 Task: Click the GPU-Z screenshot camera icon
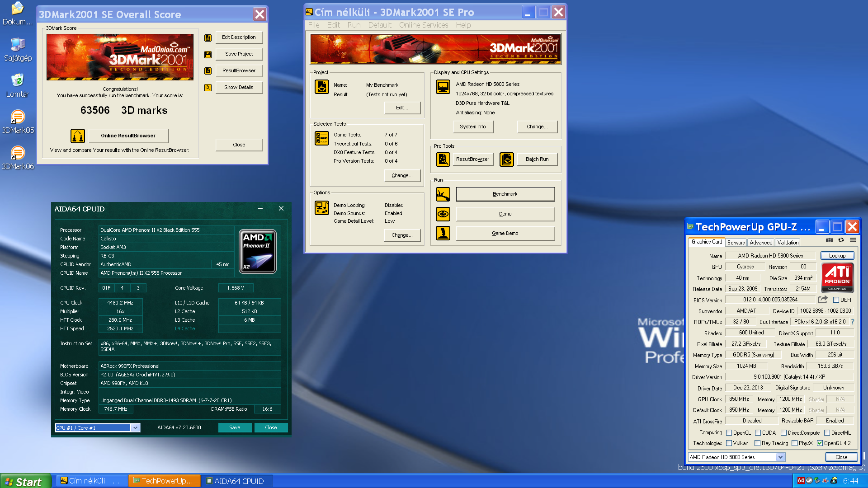829,240
